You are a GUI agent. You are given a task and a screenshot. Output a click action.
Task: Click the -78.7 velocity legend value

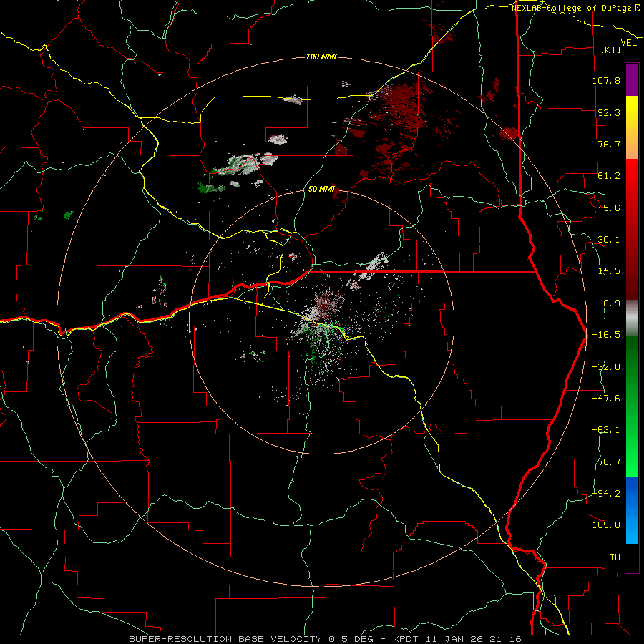click(x=606, y=462)
